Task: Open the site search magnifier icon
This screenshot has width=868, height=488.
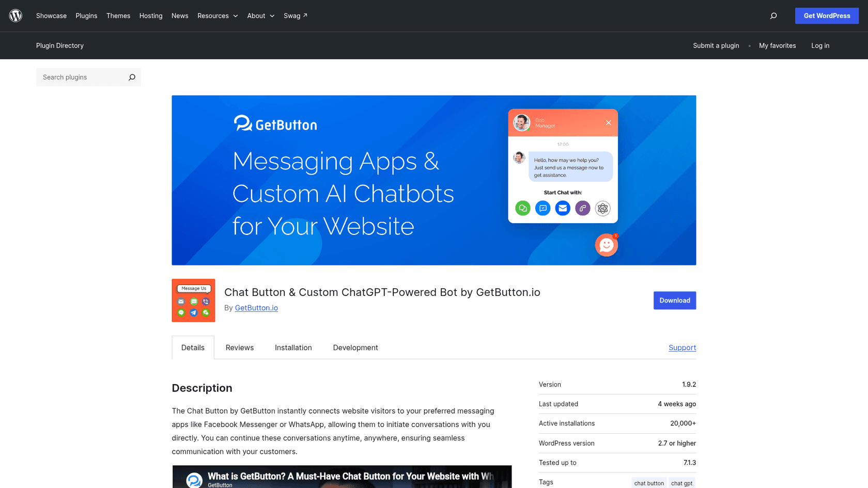Action: coord(773,15)
